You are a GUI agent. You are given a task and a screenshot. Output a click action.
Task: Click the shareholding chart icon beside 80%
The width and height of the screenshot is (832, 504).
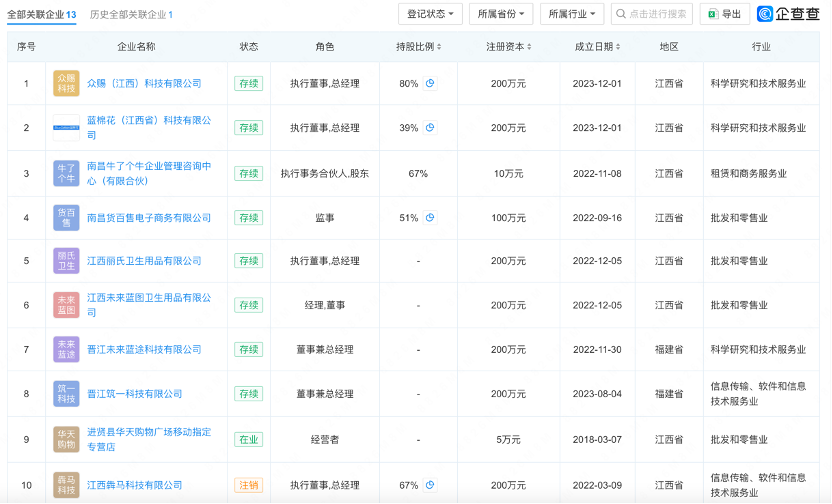coord(430,84)
